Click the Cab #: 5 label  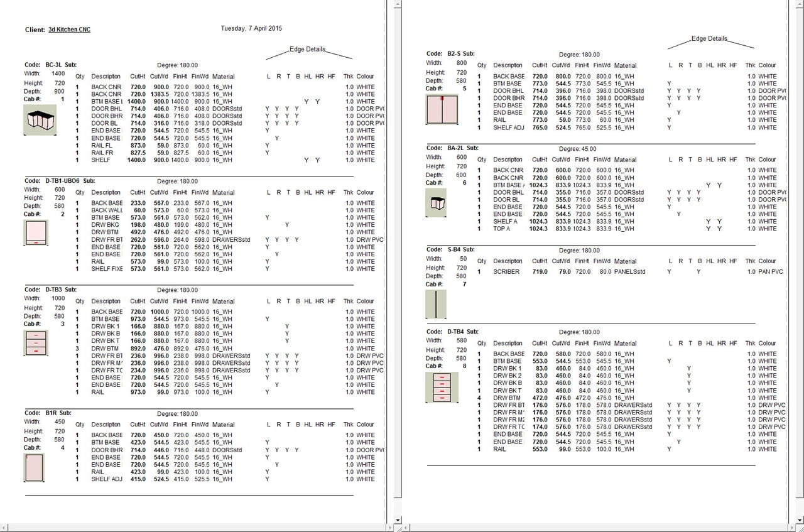447,89
